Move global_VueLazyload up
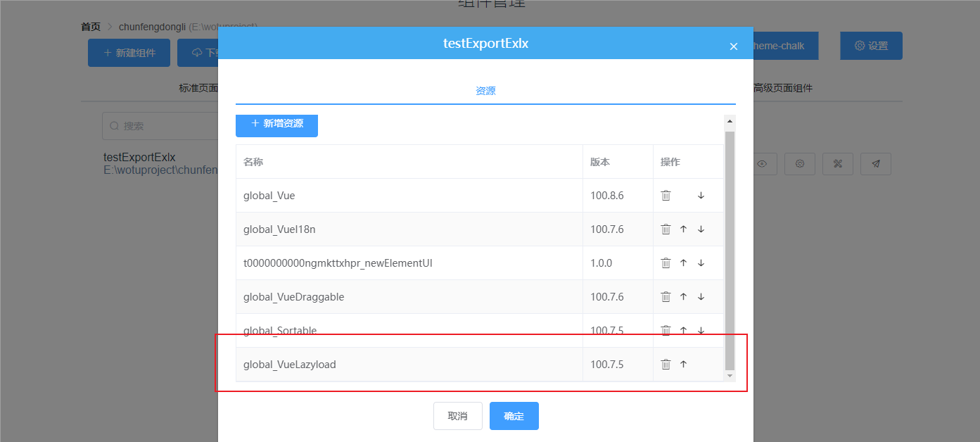980x442 pixels. point(683,365)
